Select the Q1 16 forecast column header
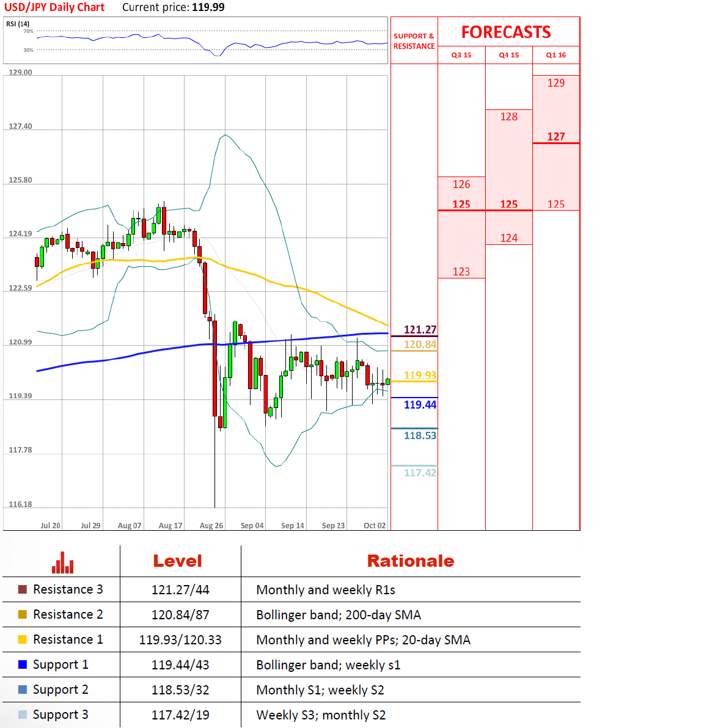This screenshot has height=728, width=704. pos(555,55)
